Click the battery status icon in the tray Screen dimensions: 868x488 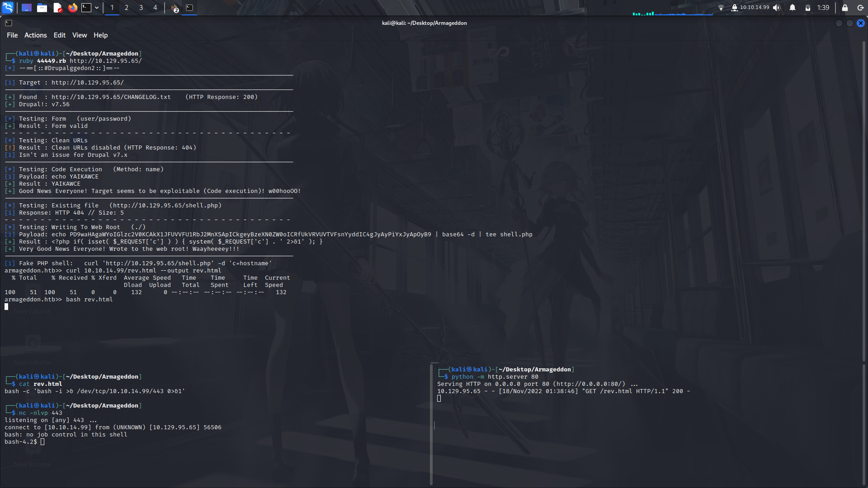tap(807, 7)
